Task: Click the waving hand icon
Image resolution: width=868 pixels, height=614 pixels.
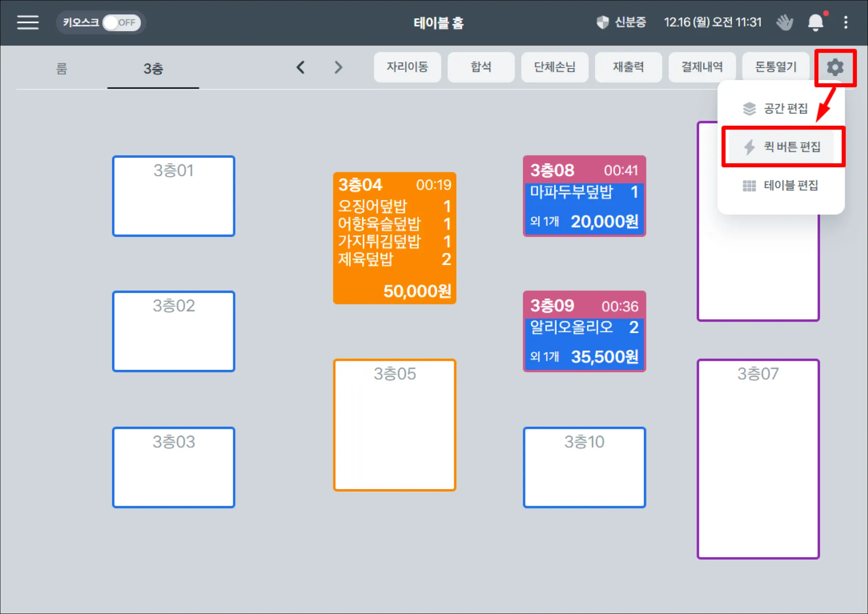Action: 784,22
